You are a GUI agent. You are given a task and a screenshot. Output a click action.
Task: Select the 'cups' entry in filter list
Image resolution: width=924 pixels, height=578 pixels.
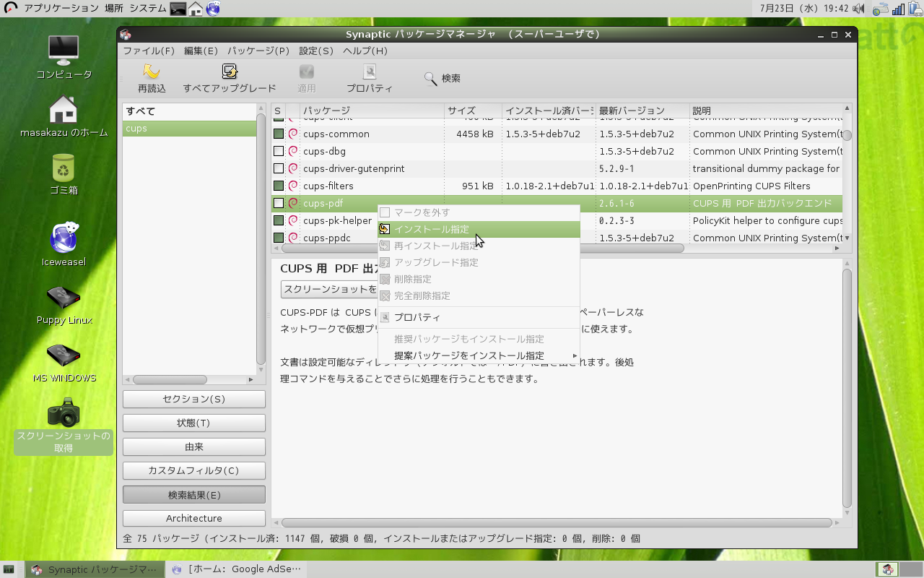189,129
